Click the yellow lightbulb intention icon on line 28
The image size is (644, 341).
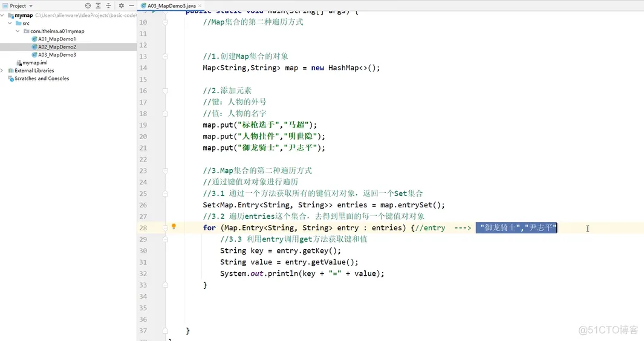tap(174, 226)
